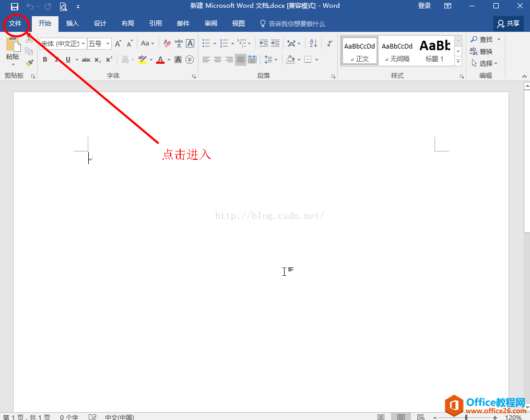Click the Character Border icon
This screenshot has height=420, width=530.
190,43
